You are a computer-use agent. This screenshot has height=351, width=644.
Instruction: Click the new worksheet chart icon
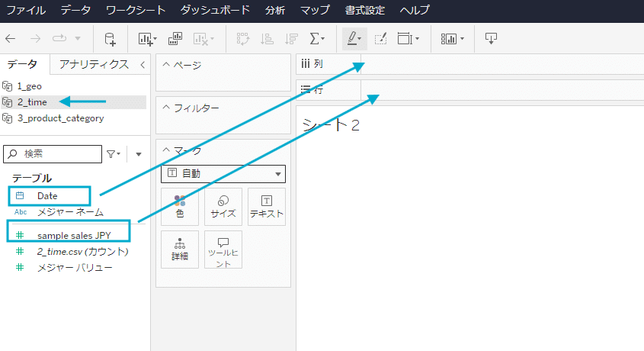coord(145,39)
